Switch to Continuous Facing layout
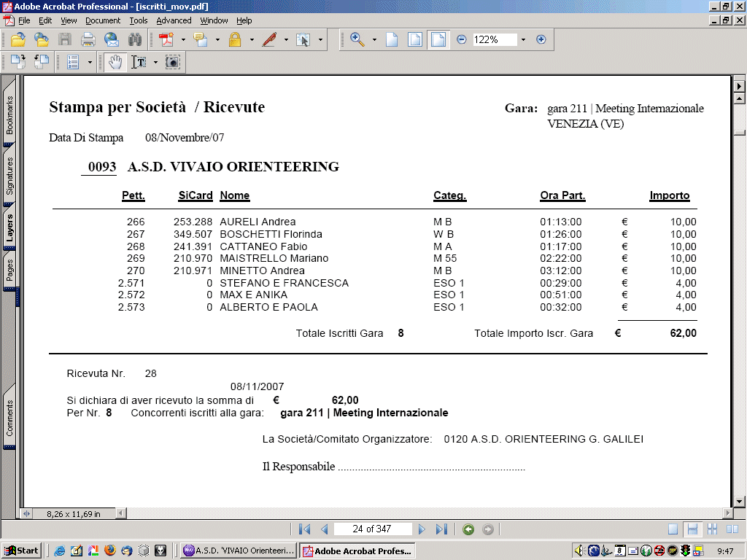This screenshot has width=747, height=560. [x=712, y=529]
